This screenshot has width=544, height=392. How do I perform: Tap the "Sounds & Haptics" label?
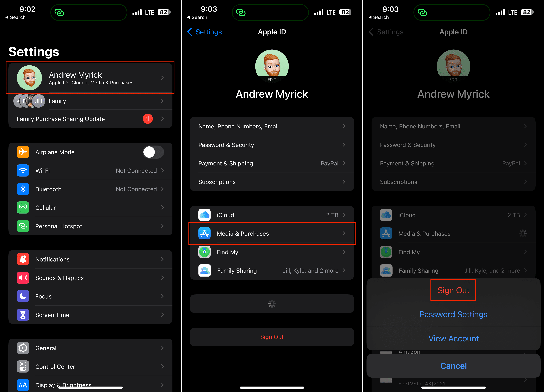[59, 278]
